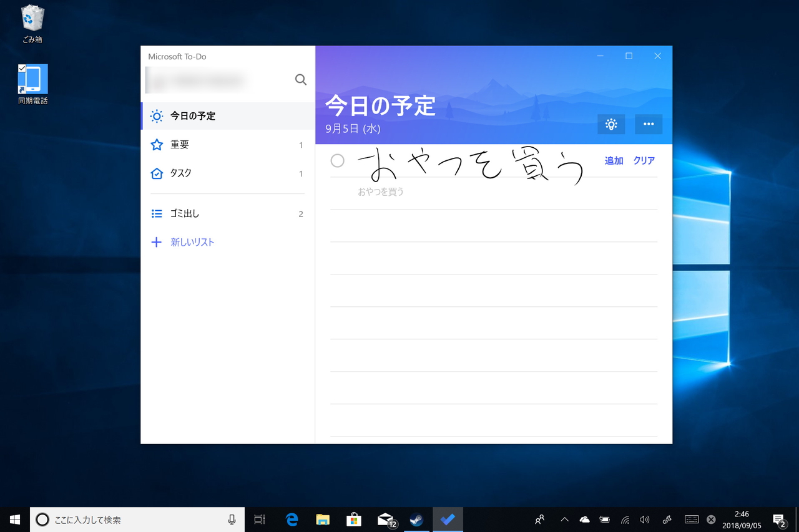Open suggestions via the lightbulb icon
This screenshot has height=532, width=799.
tap(611, 124)
